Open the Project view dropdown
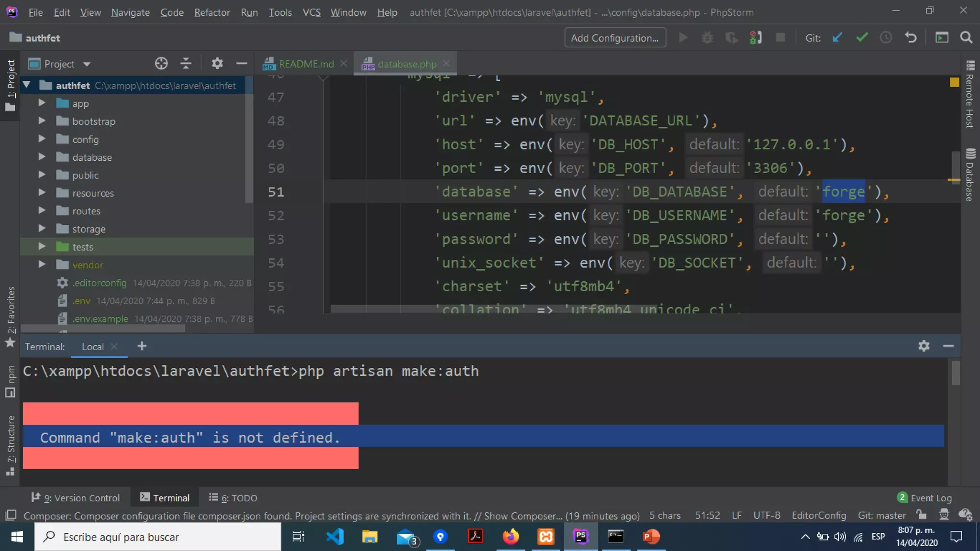Viewport: 980px width, 551px height. tap(87, 64)
